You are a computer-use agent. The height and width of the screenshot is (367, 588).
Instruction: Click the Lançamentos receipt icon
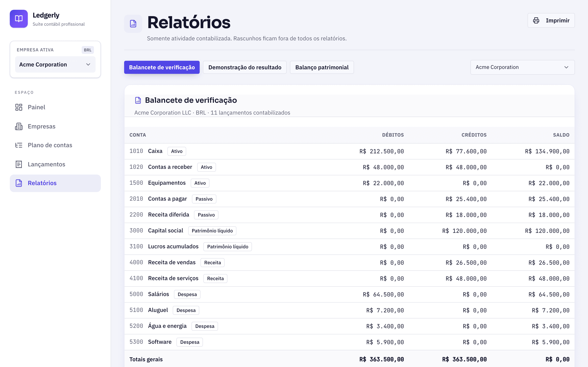(x=19, y=164)
